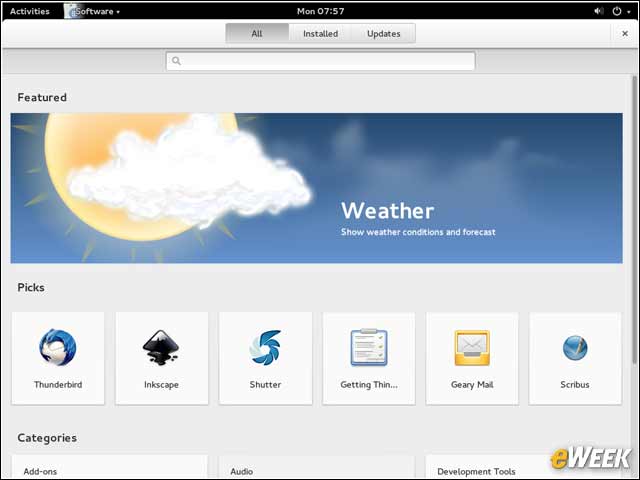Screen dimensions: 640x480
Task: Open the Inkscape app icon
Action: pos(161,347)
